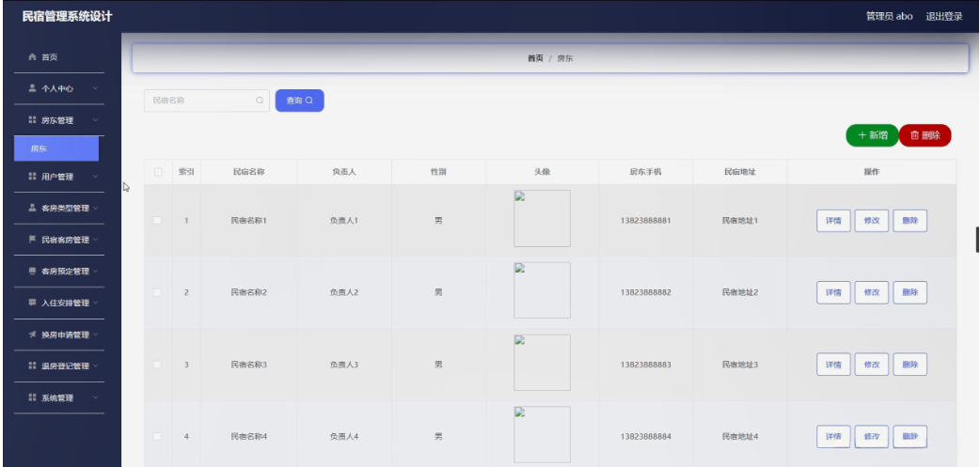Expand the 客房类型管理 menu chevron
Viewport: 980px width, 467px height.
96,208
